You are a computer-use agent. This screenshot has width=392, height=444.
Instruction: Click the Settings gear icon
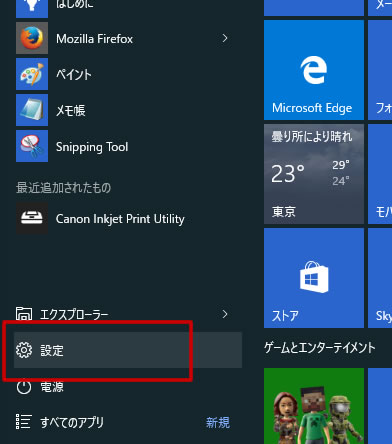(24, 350)
